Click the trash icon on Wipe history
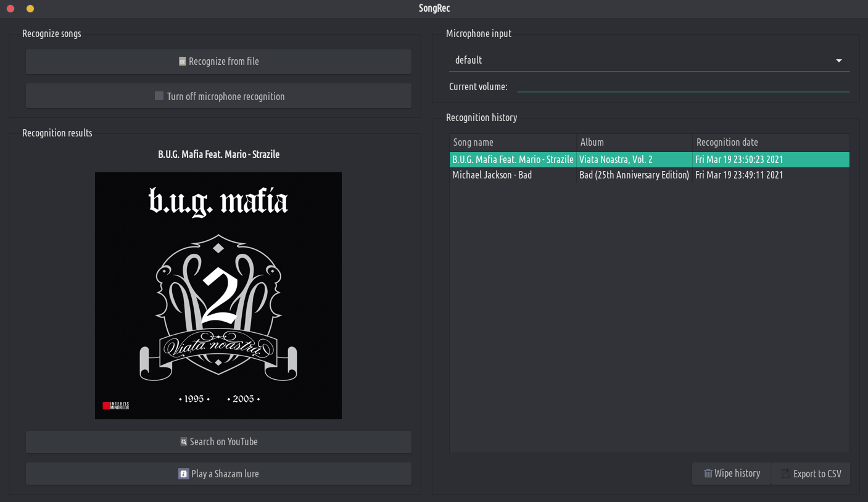Image resolution: width=868 pixels, height=502 pixels. [x=708, y=474]
